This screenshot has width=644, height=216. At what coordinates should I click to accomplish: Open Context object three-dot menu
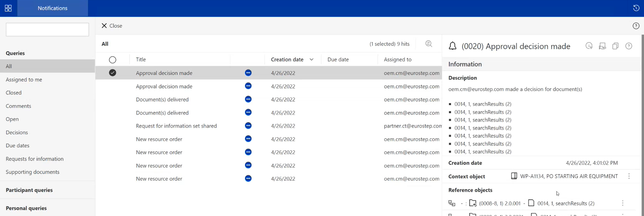tap(629, 176)
